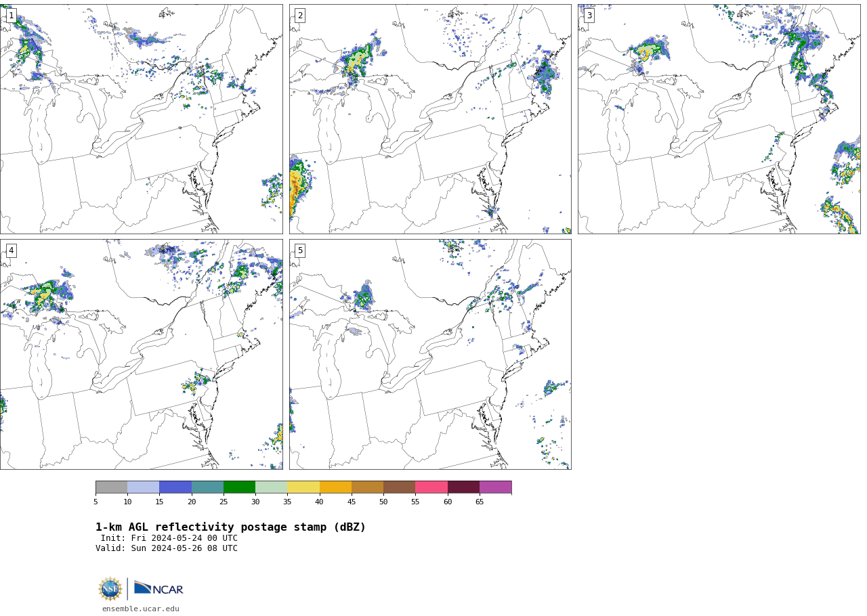Open ensemble member 4 reflectivity map
This screenshot has height=616, width=867.
(x=141, y=354)
